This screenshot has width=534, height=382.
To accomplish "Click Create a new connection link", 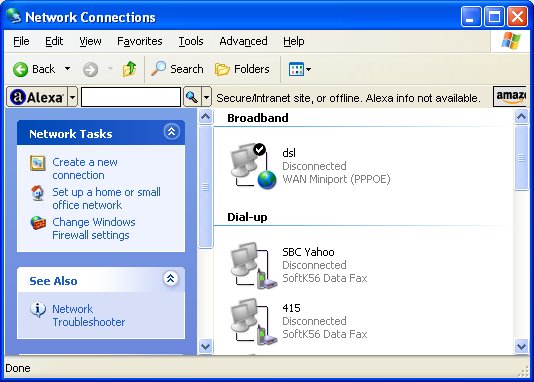I will click(85, 169).
